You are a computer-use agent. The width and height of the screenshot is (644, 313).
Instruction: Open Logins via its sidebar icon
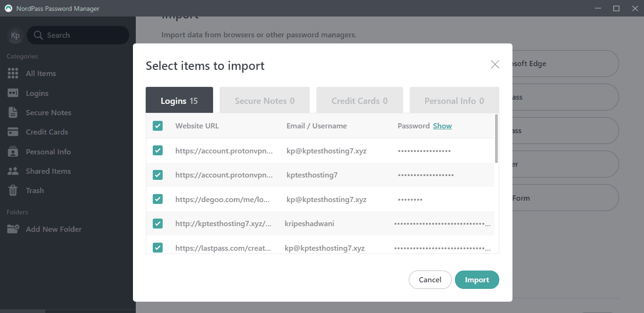[x=13, y=93]
